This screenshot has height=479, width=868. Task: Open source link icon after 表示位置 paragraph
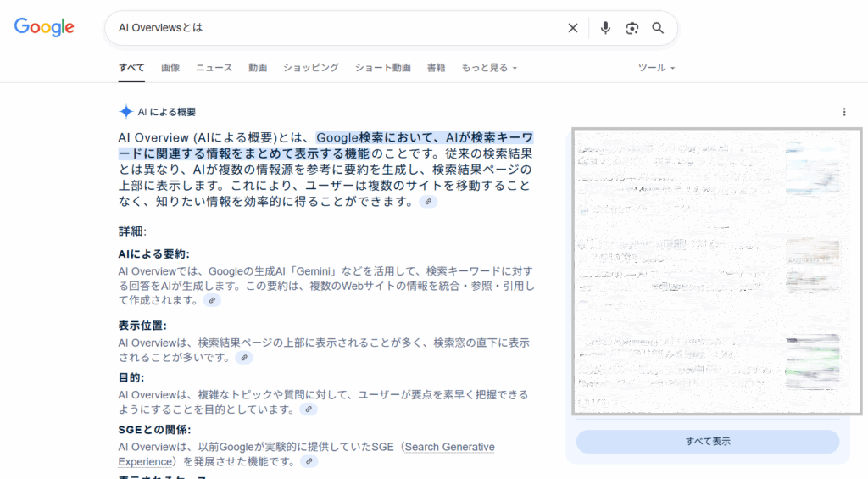(x=244, y=358)
